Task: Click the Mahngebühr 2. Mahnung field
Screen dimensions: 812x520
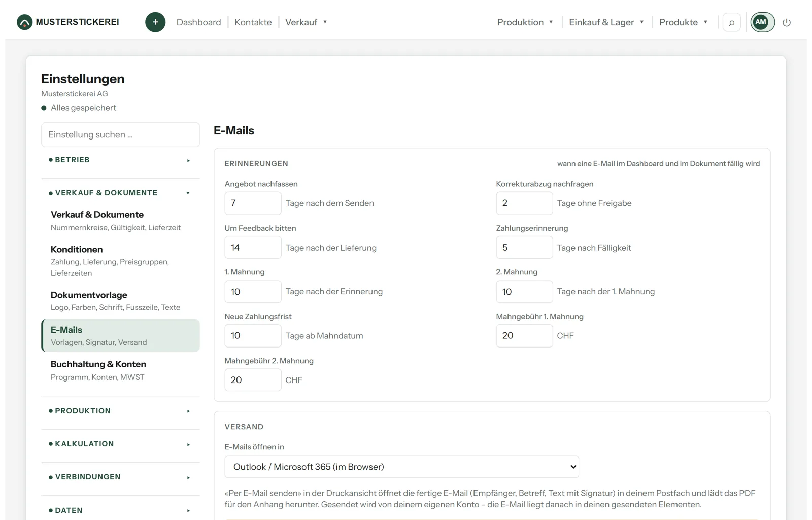Action: pos(253,380)
